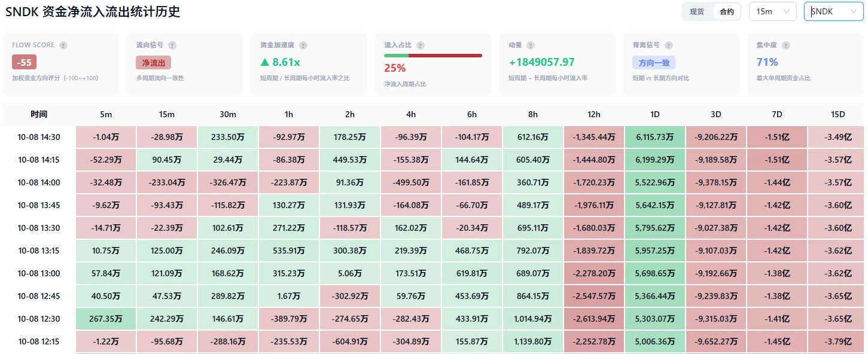Switch to the 现货 market option
This screenshot has height=354, width=868.
tap(697, 11)
